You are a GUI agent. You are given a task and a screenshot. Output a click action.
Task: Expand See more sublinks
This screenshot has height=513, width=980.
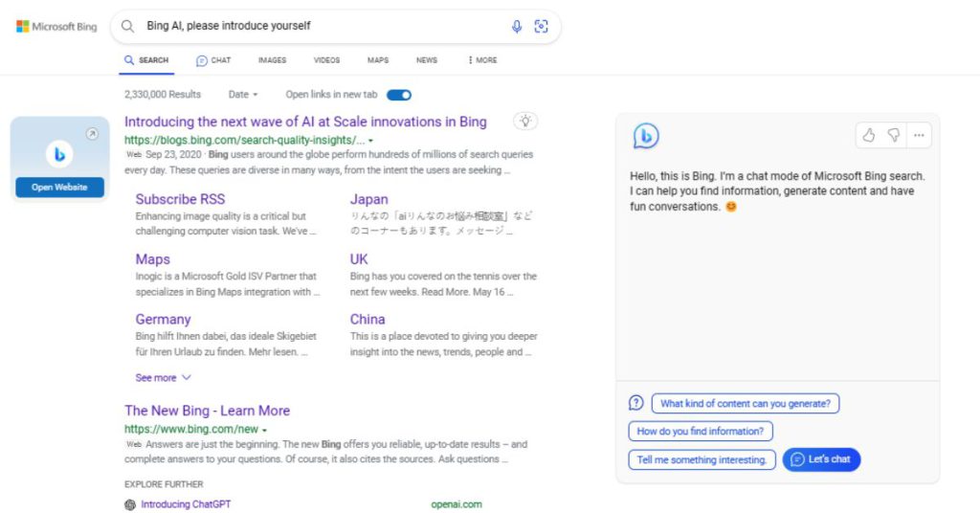click(163, 377)
